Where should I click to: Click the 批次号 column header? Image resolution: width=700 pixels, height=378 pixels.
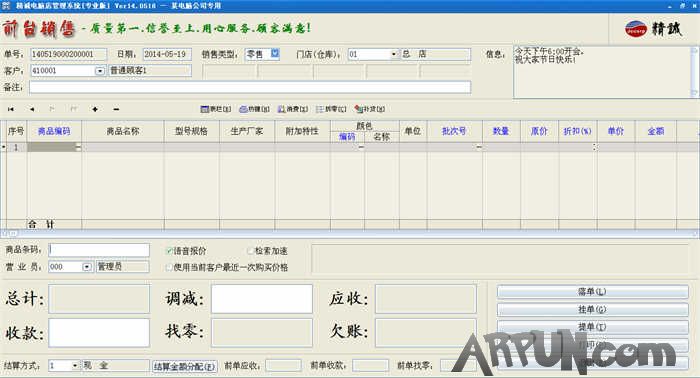(x=454, y=131)
